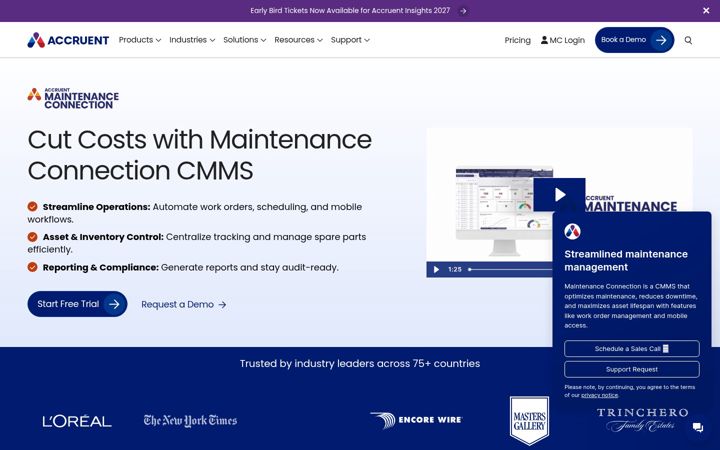Click the Start Free Trial button

pos(77,304)
